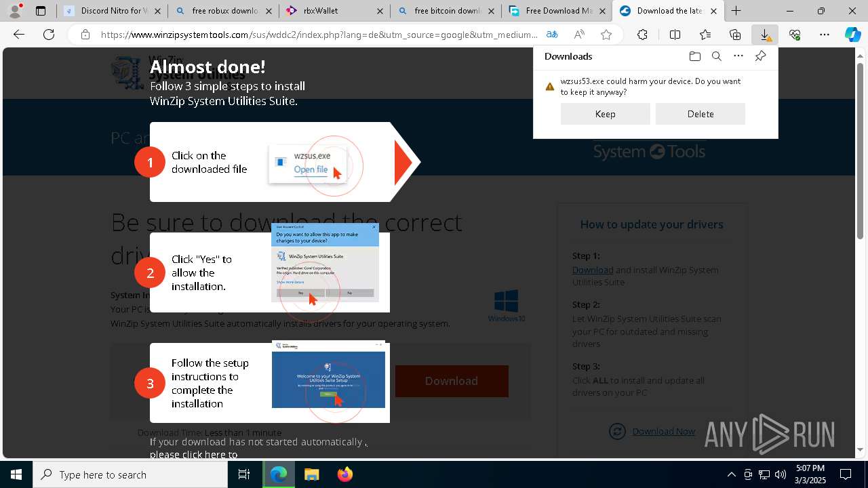Add this page to favorites star

tap(606, 35)
